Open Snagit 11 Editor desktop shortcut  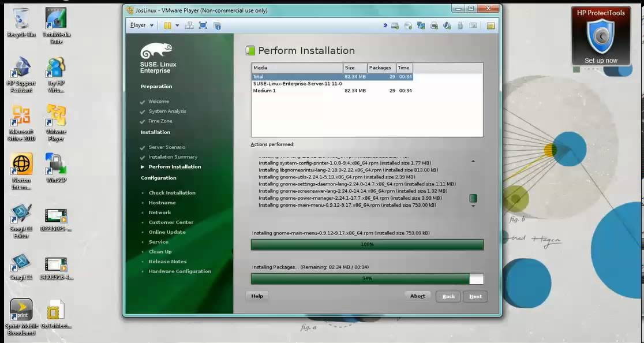[21, 221]
